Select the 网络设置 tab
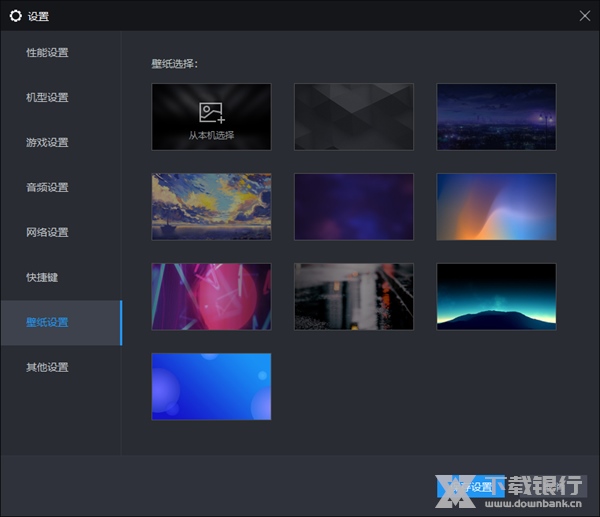600x517 pixels. (x=48, y=232)
